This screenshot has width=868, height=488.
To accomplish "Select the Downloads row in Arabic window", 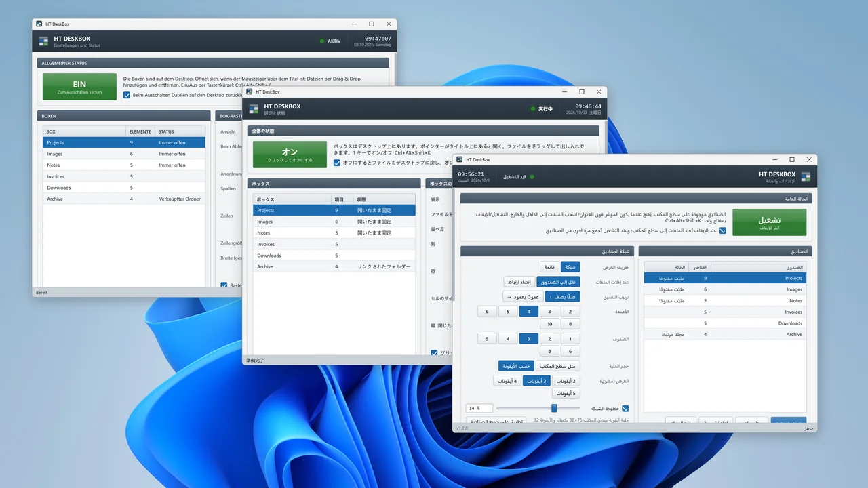I will [x=725, y=323].
